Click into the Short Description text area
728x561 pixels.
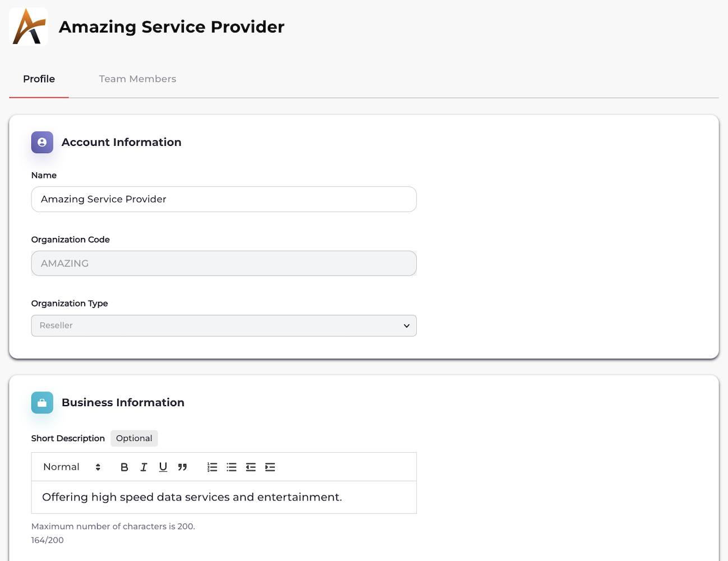pos(224,498)
